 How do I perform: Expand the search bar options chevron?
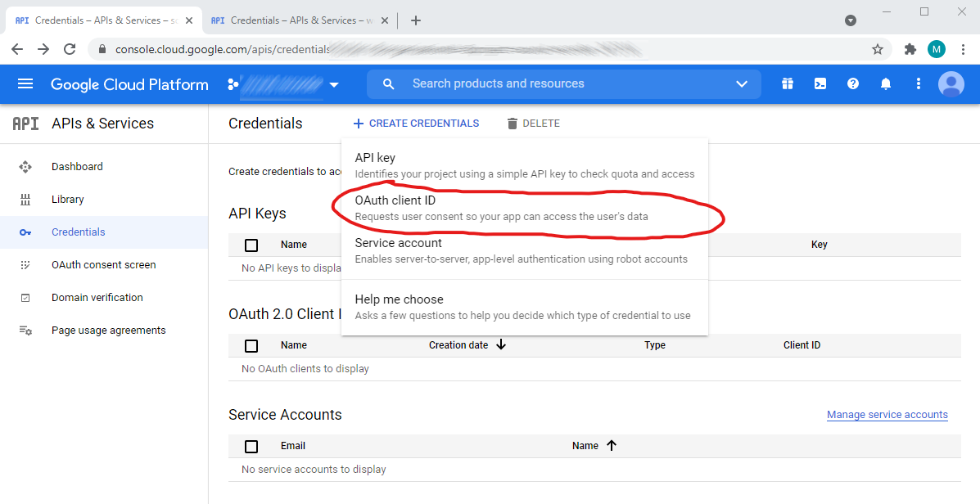(742, 83)
